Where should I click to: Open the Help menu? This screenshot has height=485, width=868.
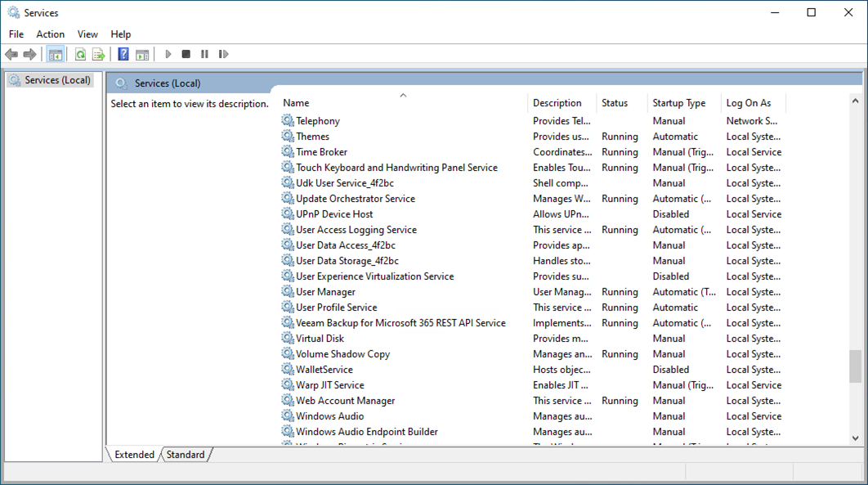click(121, 34)
